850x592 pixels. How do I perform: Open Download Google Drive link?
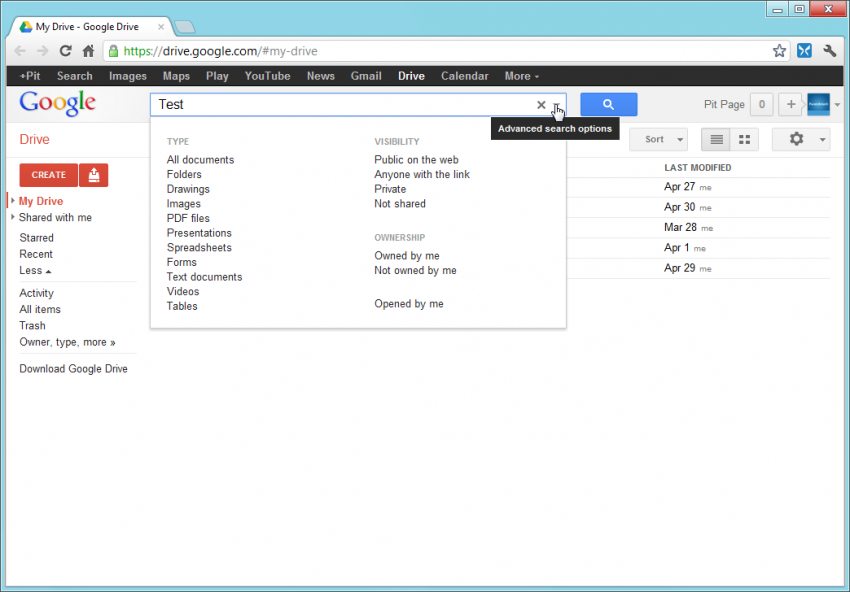74,369
